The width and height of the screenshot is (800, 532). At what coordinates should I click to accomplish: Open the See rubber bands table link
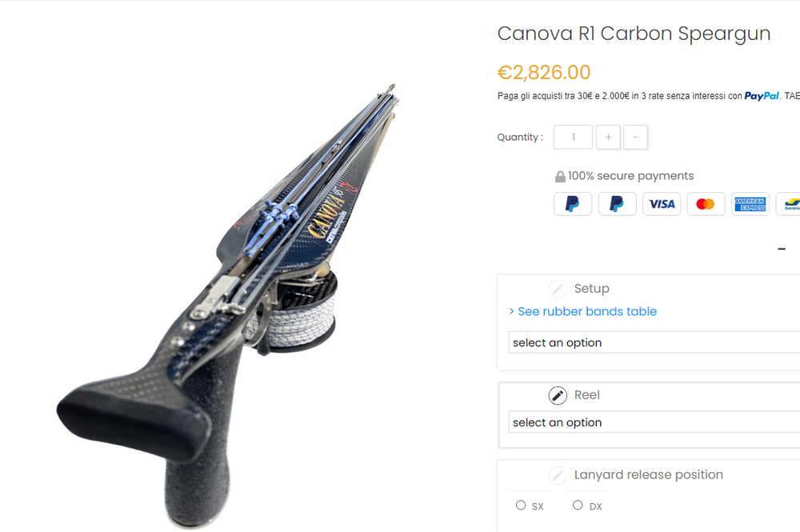(x=586, y=311)
